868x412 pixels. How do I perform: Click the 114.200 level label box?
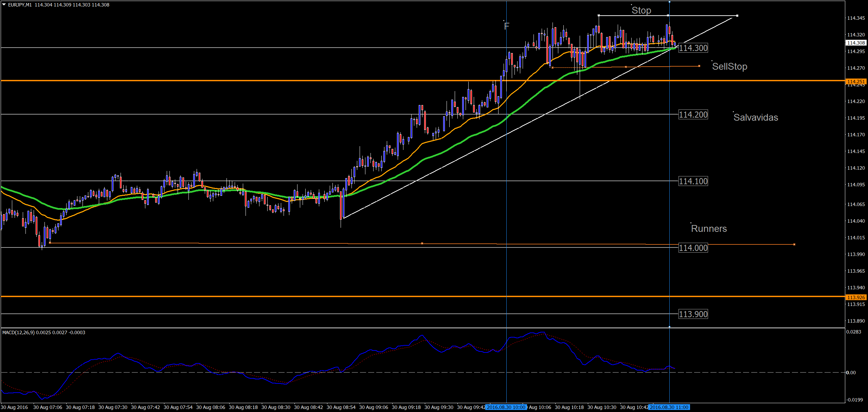coord(693,115)
